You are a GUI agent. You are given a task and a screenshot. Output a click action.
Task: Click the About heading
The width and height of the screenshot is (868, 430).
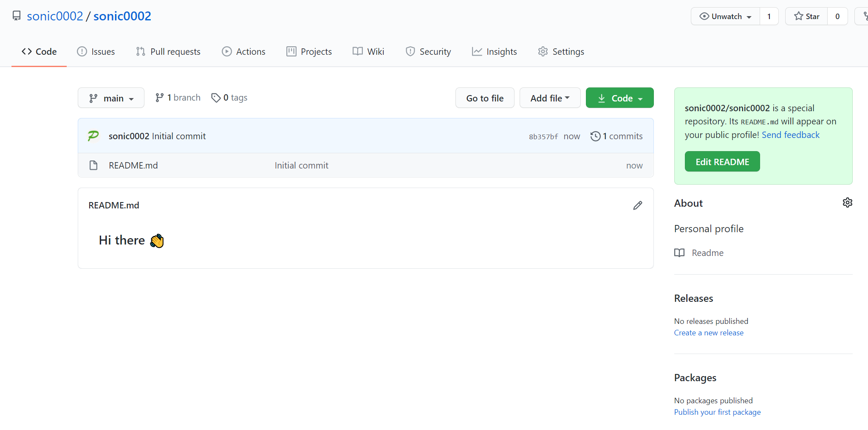(x=688, y=203)
